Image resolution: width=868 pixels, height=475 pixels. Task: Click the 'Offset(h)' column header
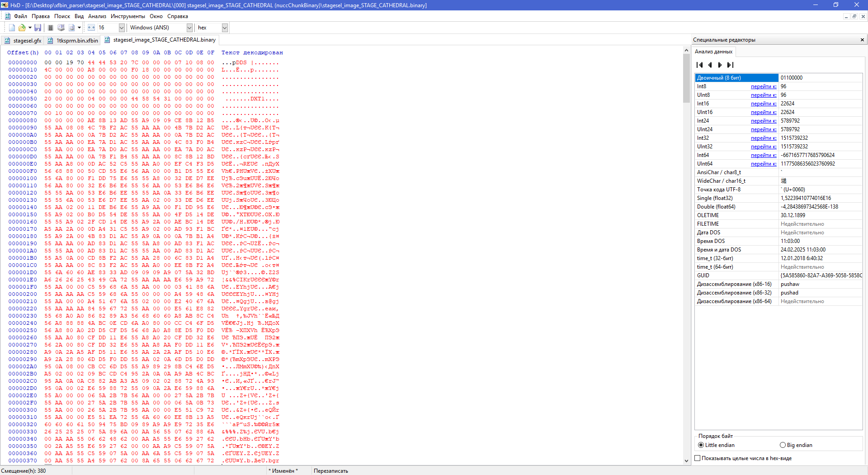pos(23,52)
